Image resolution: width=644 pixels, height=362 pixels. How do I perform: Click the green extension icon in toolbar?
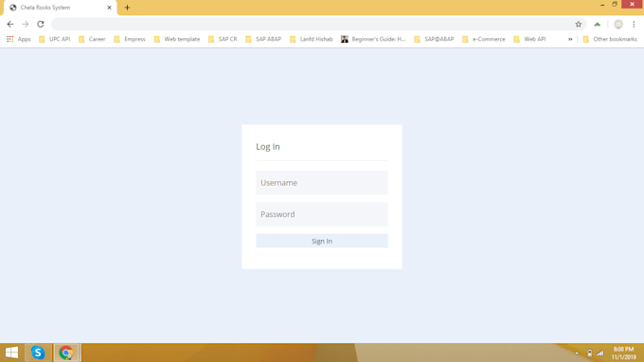pos(598,25)
